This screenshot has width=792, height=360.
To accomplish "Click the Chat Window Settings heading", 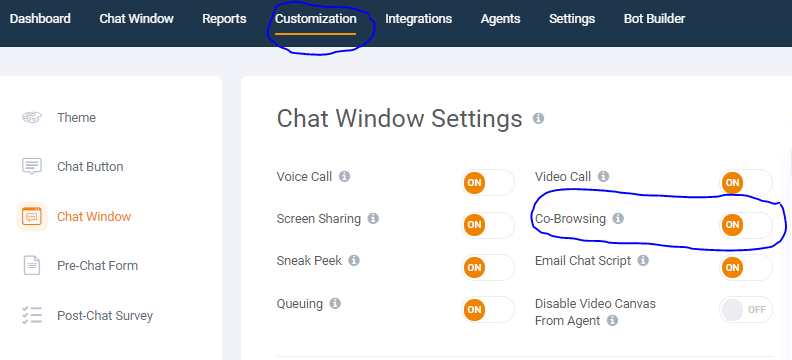I will click(x=400, y=119).
